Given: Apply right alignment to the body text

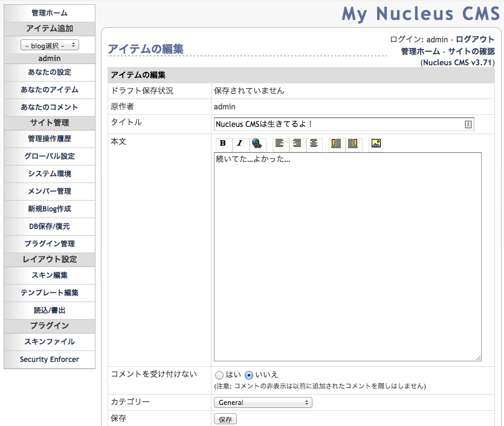Looking at the screenshot, I should (x=297, y=144).
